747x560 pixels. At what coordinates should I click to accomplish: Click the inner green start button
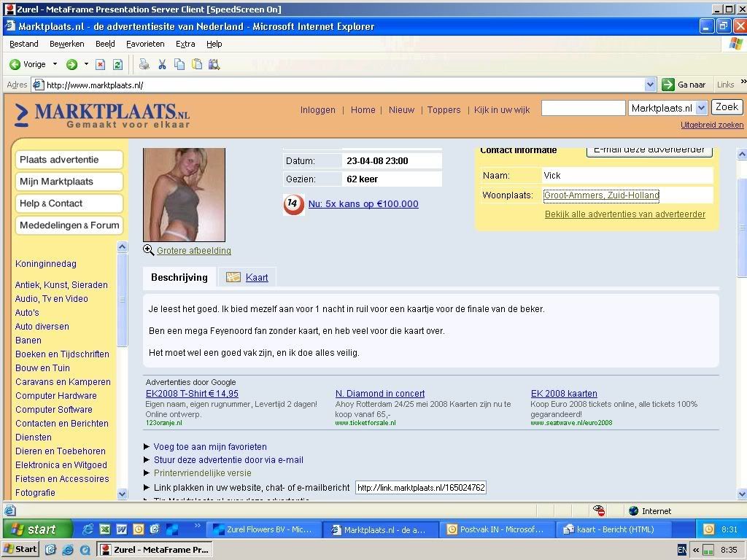37,529
